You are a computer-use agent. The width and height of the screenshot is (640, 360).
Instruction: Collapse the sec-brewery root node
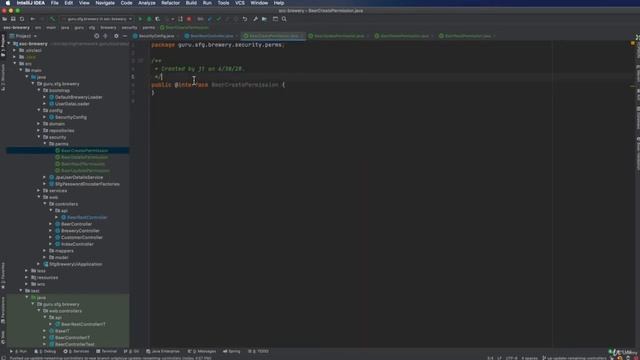tap(9, 44)
